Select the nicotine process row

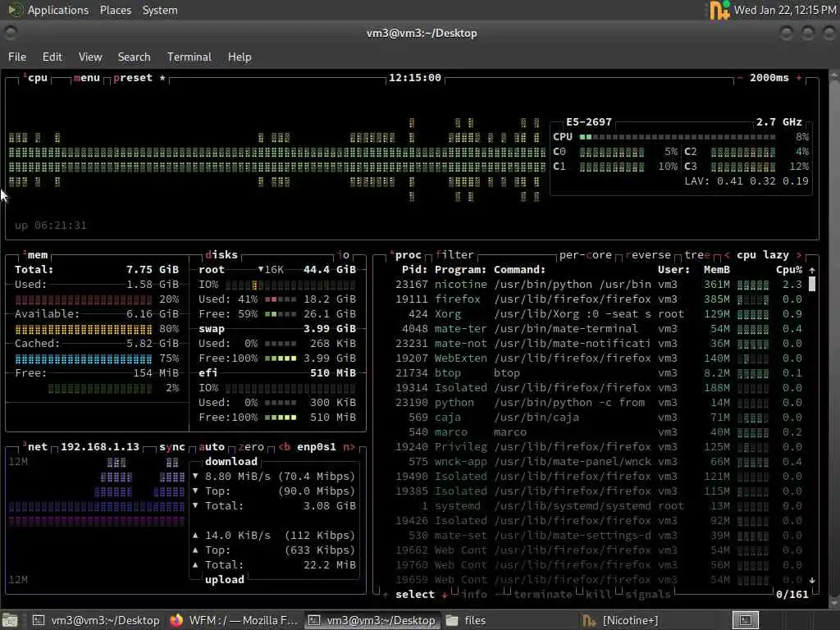point(598,285)
